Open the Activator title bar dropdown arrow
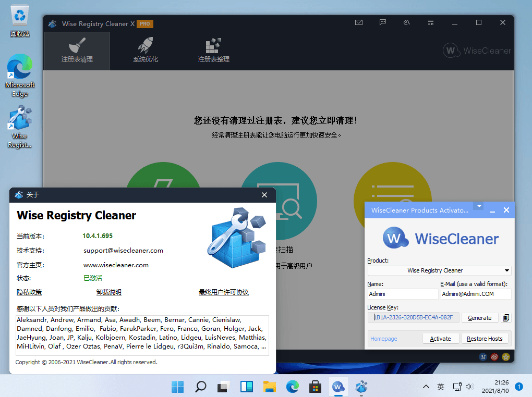532x397 pixels. (479, 206)
